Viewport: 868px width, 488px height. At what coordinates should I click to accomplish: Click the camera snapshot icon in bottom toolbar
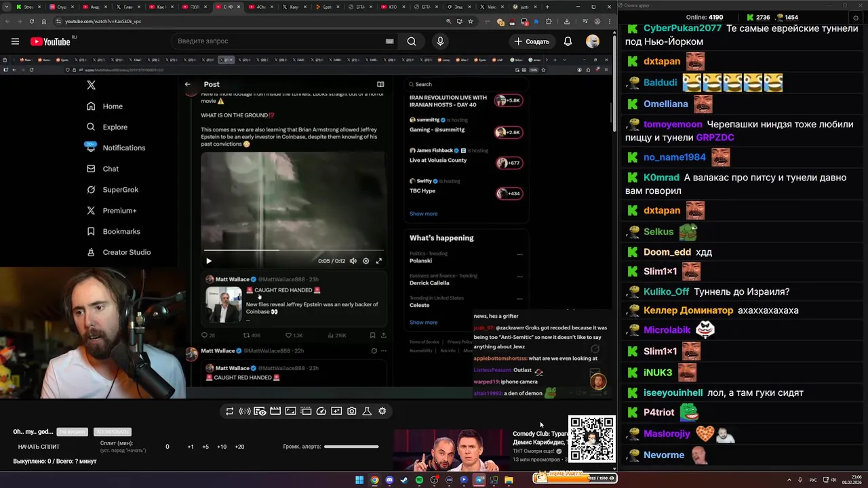tap(352, 411)
